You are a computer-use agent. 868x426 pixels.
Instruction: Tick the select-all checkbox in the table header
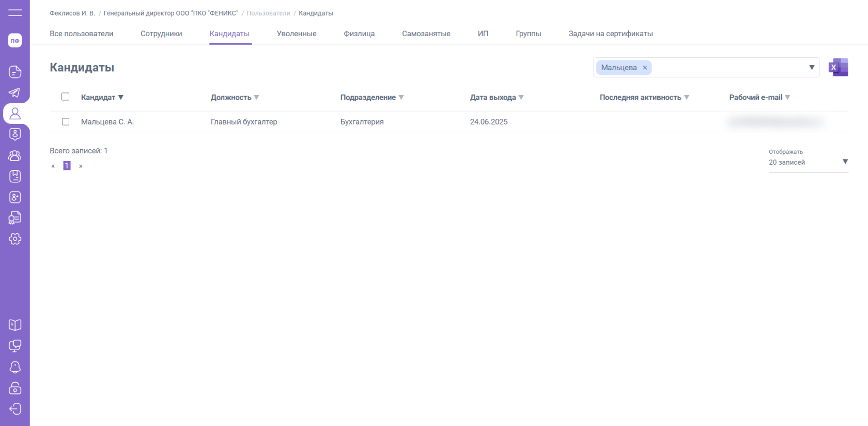click(x=66, y=97)
